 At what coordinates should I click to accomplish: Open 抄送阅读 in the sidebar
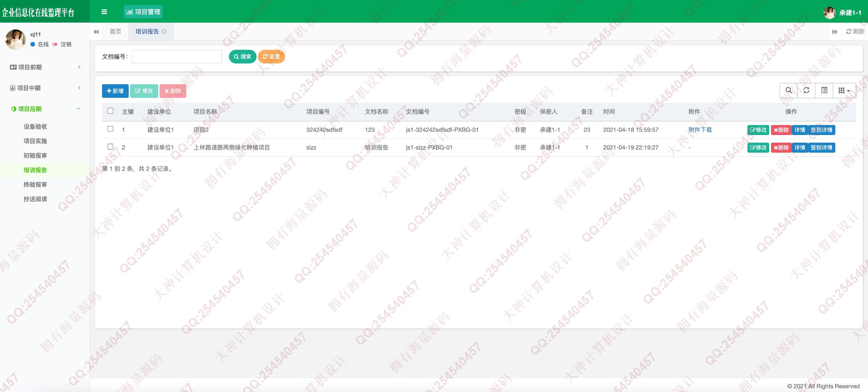(x=35, y=199)
